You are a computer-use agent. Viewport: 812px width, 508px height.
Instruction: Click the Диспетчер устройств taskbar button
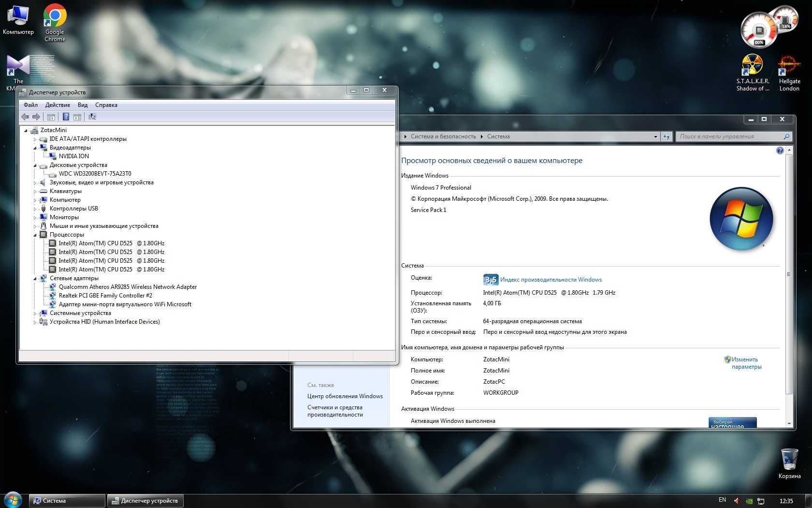coord(145,501)
